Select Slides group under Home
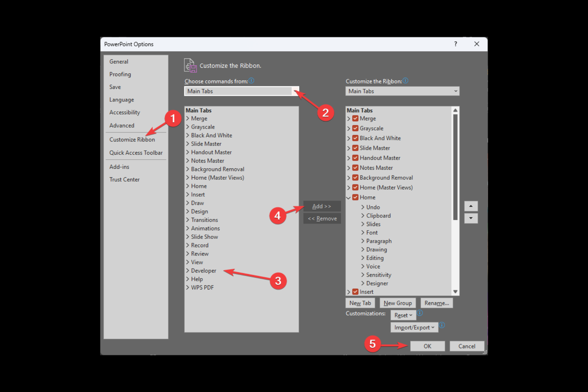This screenshot has width=588, height=392. tap(373, 224)
